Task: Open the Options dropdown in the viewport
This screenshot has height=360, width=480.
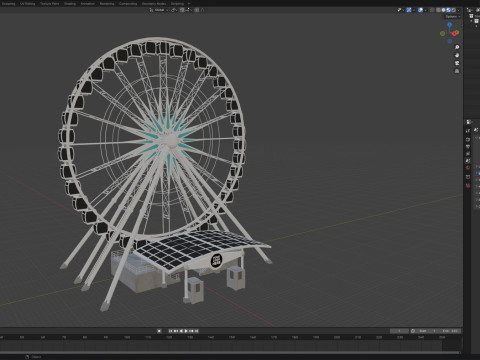Action: pos(453,17)
